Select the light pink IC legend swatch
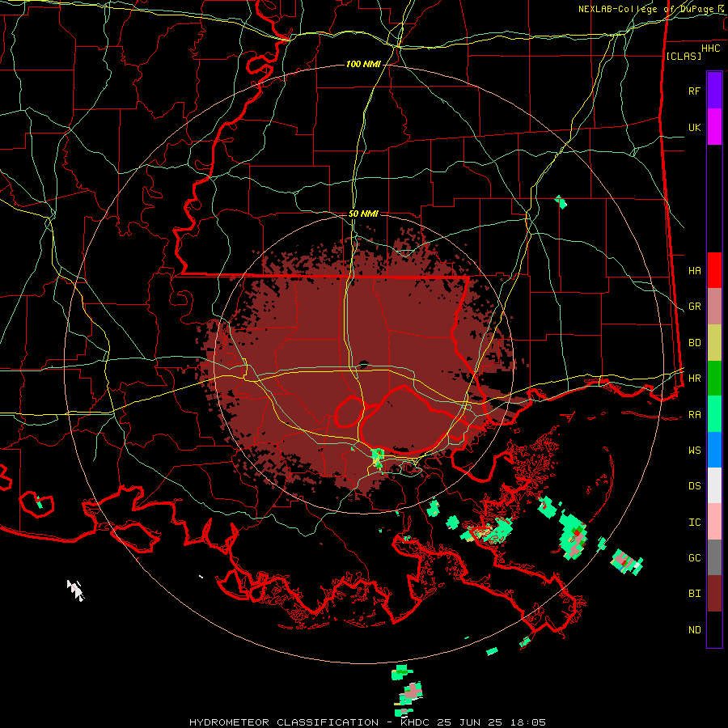Image resolution: width=728 pixels, height=728 pixels. (x=714, y=522)
